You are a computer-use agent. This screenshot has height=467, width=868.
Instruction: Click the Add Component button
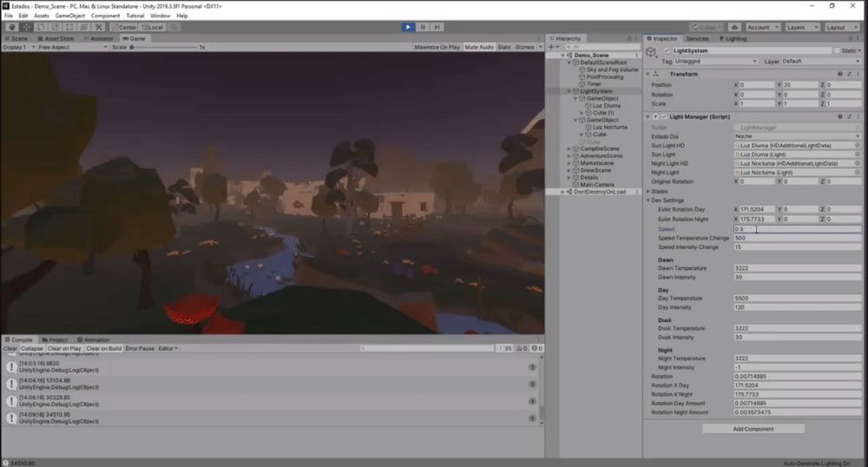(753, 429)
